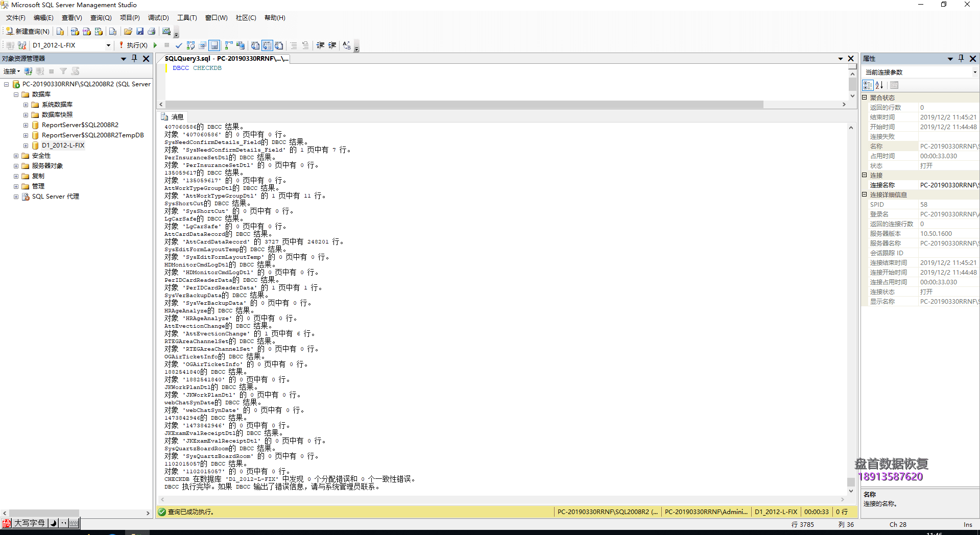This screenshot has width=980, height=535.
Task: Toggle auto-hide pin of 属性 panel
Action: tap(961, 59)
